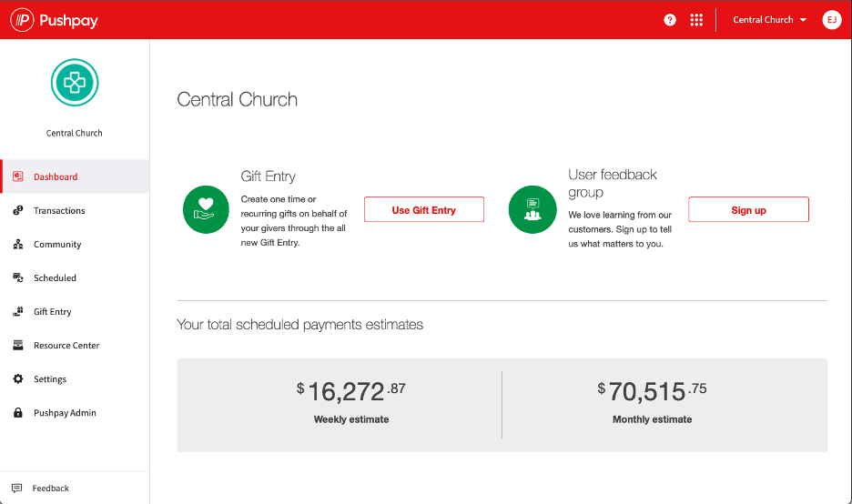Click the Community sidebar icon

click(x=18, y=244)
